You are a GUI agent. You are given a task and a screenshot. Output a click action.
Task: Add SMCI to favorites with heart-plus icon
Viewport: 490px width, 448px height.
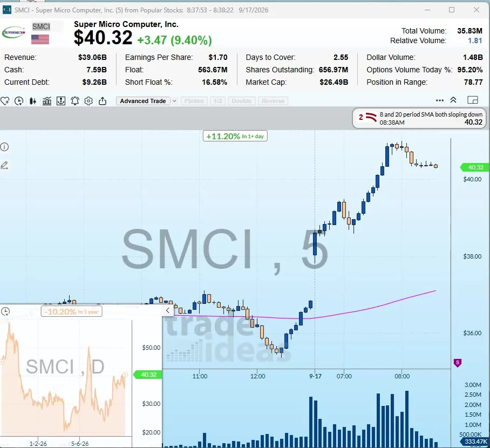click(5, 101)
